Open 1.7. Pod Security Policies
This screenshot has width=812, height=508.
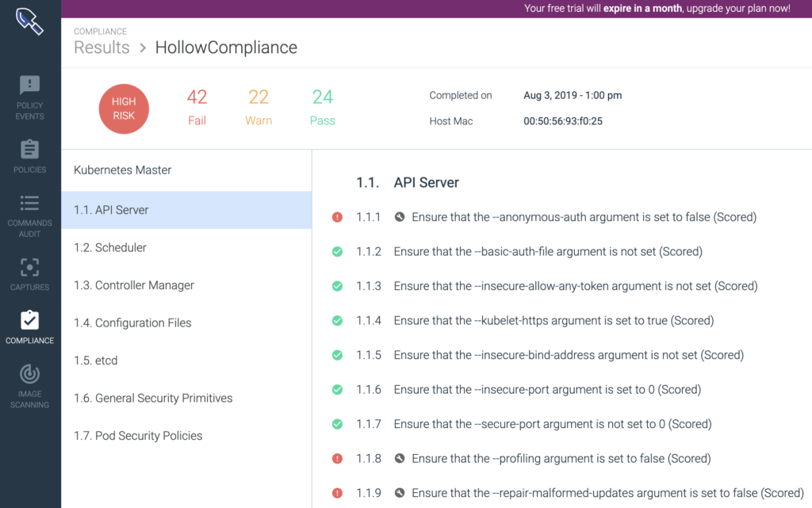138,436
